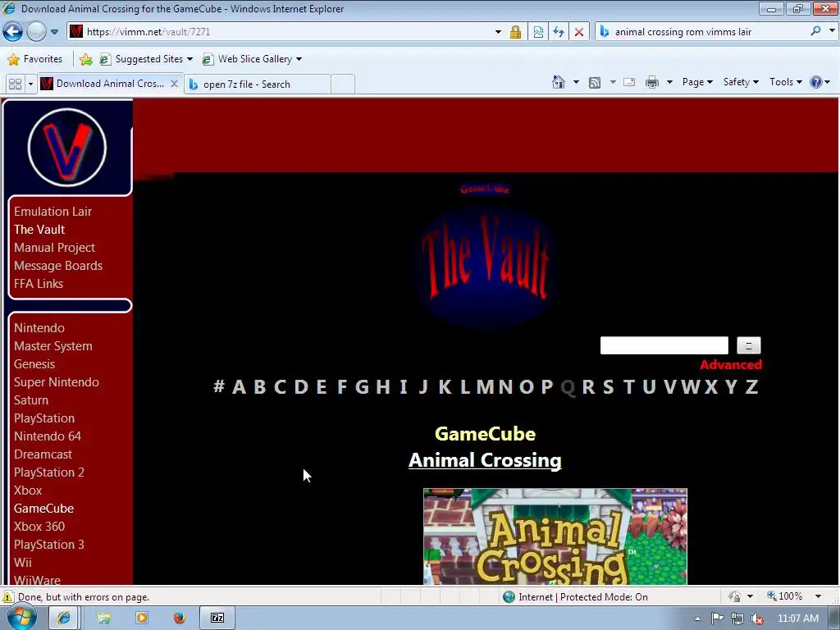Open the recent pages dropdown arrow
Image resolution: width=840 pixels, height=630 pixels.
click(x=54, y=32)
